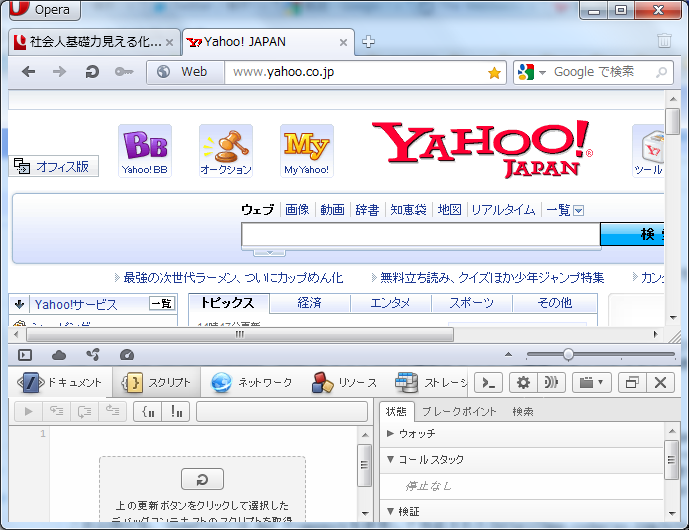
Task: Open the ツール cube icon
Action: (x=649, y=151)
